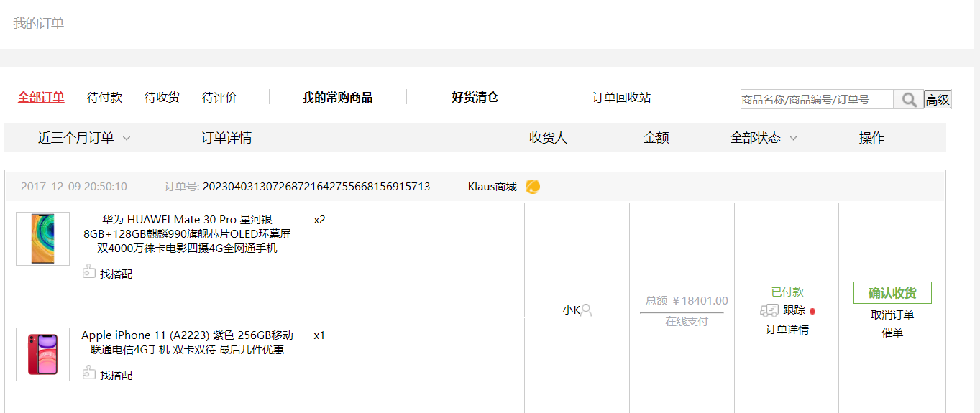Click the 找搭配 icon under iPhone 11

tap(89, 373)
